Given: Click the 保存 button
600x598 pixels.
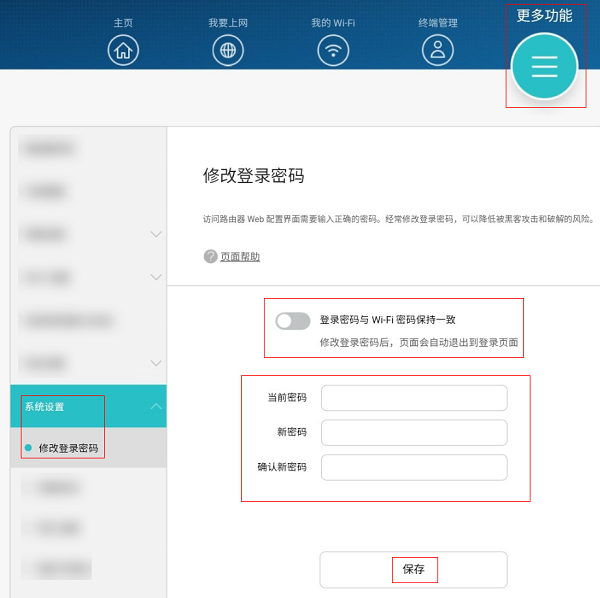Looking at the screenshot, I should point(413,569).
